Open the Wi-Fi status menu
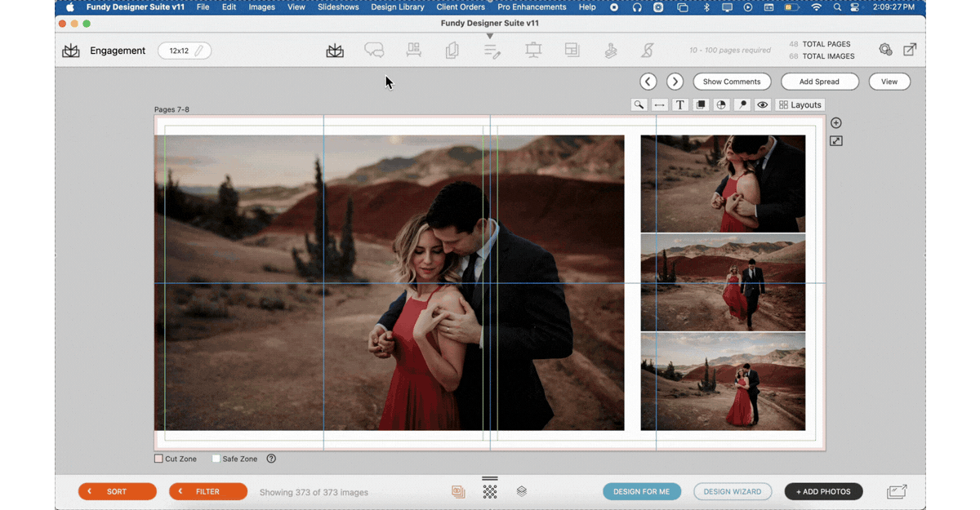This screenshot has width=980, height=510. point(817,7)
